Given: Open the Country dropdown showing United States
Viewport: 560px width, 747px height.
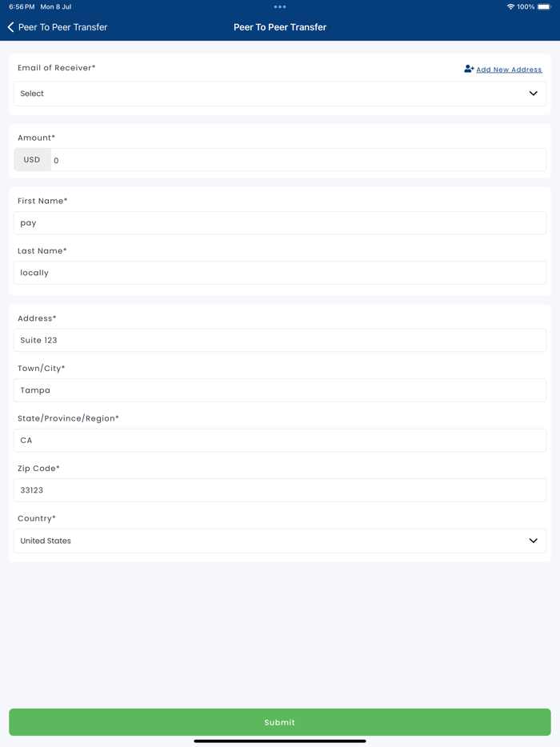Looking at the screenshot, I should click(280, 541).
